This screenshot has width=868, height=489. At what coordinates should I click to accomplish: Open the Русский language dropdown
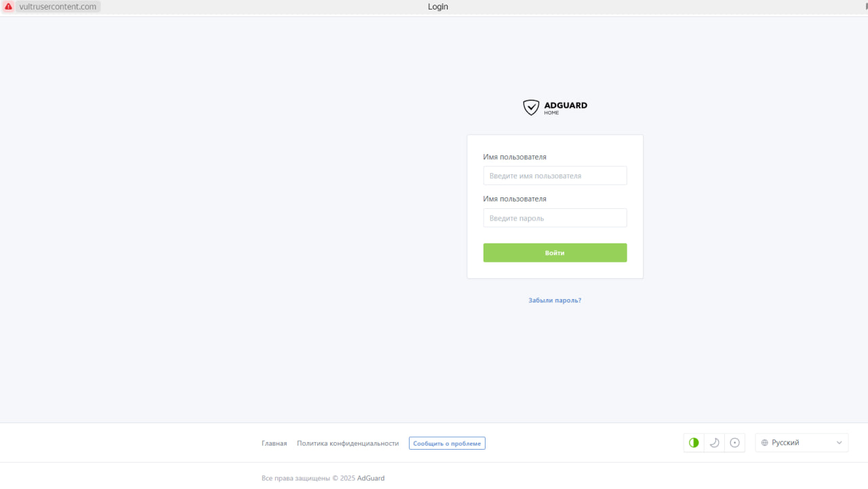tap(802, 443)
